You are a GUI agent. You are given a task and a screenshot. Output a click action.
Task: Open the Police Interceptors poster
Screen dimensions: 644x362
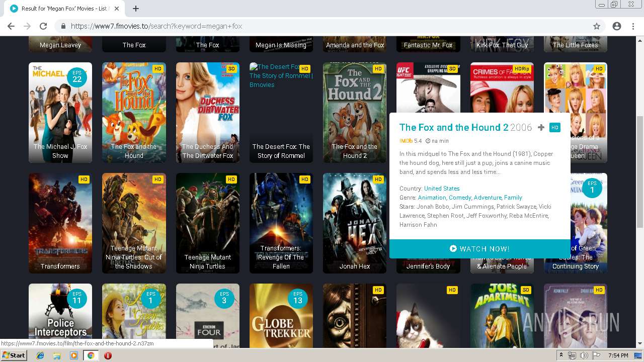(x=60, y=315)
